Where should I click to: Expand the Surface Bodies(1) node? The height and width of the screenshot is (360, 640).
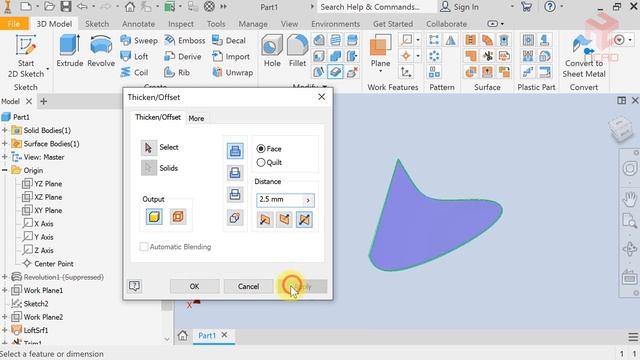[4, 144]
